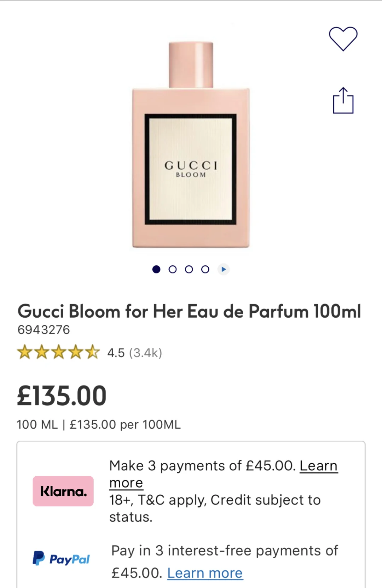Click the 4.5 rating score
The height and width of the screenshot is (588, 382).
[116, 353]
